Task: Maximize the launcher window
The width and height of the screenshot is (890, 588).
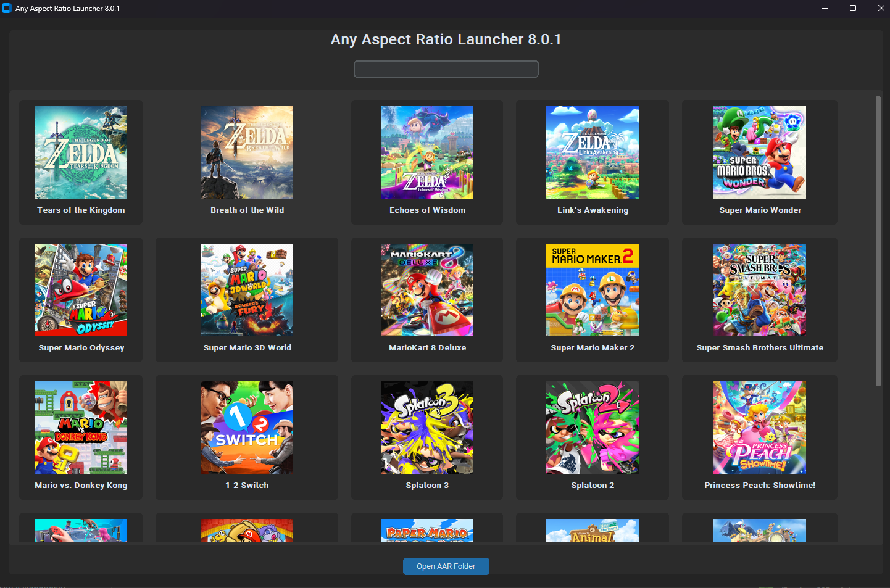Action: click(853, 8)
